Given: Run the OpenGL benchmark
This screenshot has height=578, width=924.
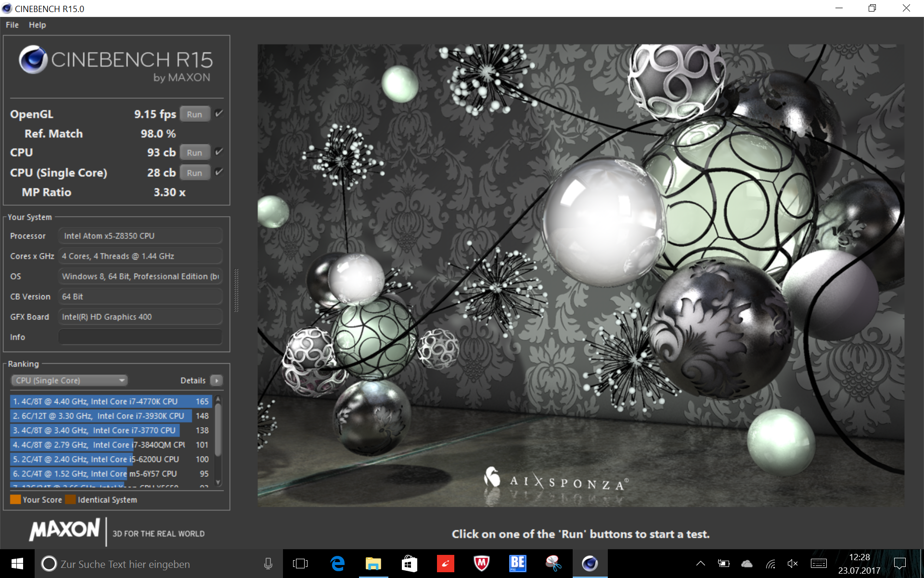Looking at the screenshot, I should point(194,114).
